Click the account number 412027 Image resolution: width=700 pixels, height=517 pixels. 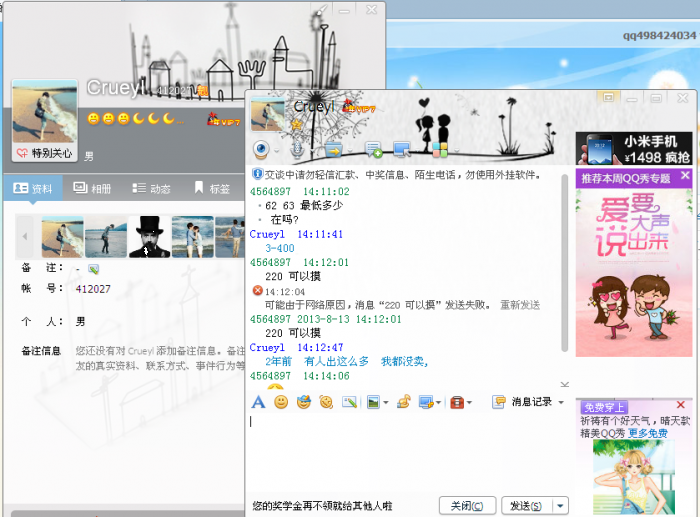(93, 289)
